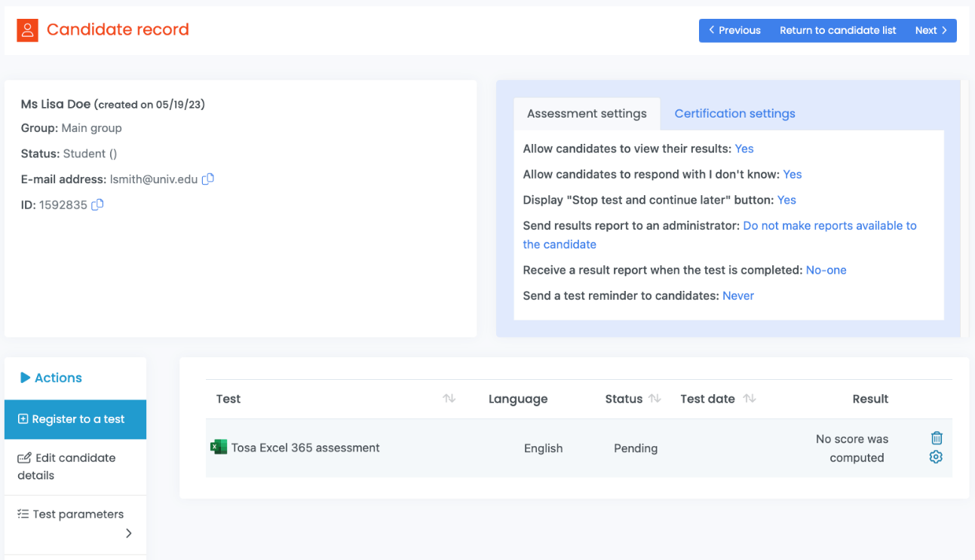Click the Actions heading
The height and width of the screenshot is (560, 975).
tap(58, 378)
